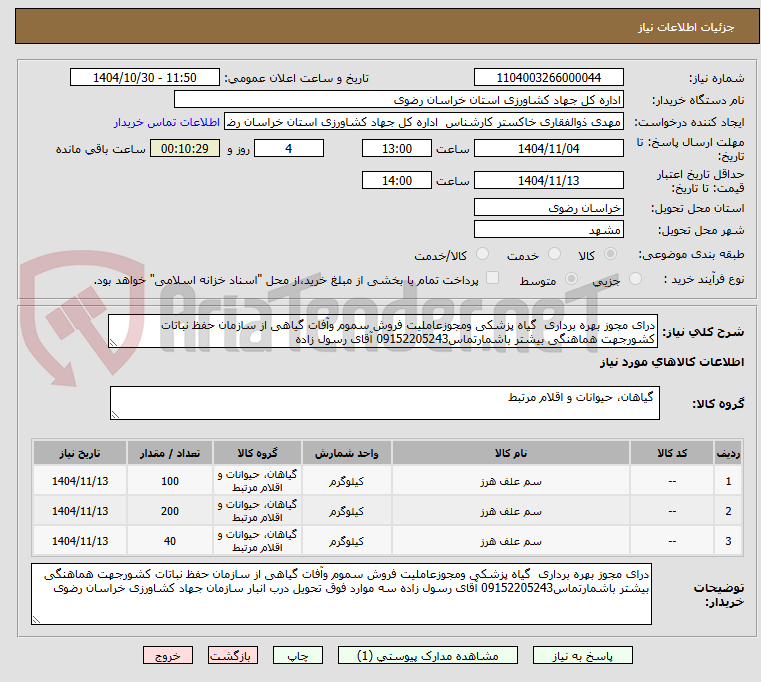The image size is (761, 682).
Task: Click the چاپ print button
Action: click(298, 656)
